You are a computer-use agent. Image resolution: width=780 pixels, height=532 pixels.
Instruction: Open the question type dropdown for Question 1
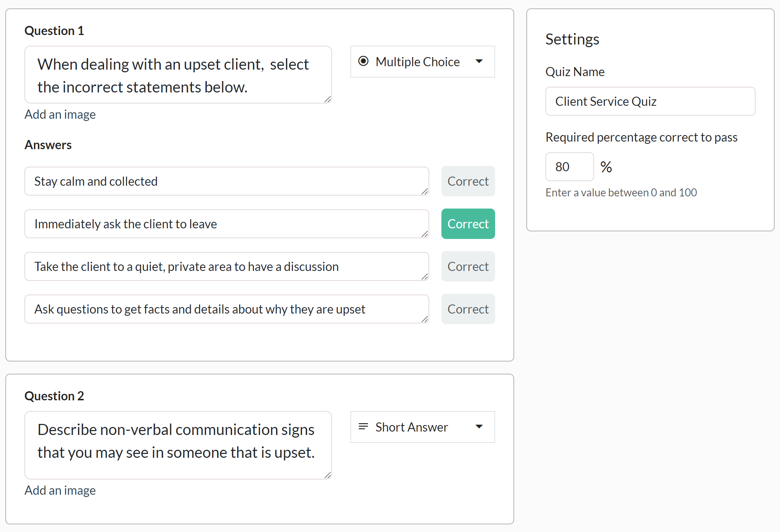(422, 62)
